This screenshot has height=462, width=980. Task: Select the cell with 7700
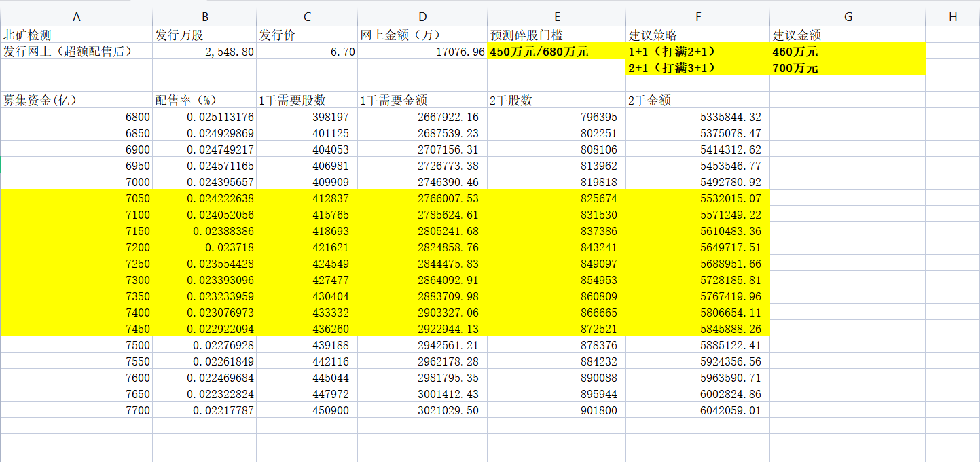coord(76,410)
